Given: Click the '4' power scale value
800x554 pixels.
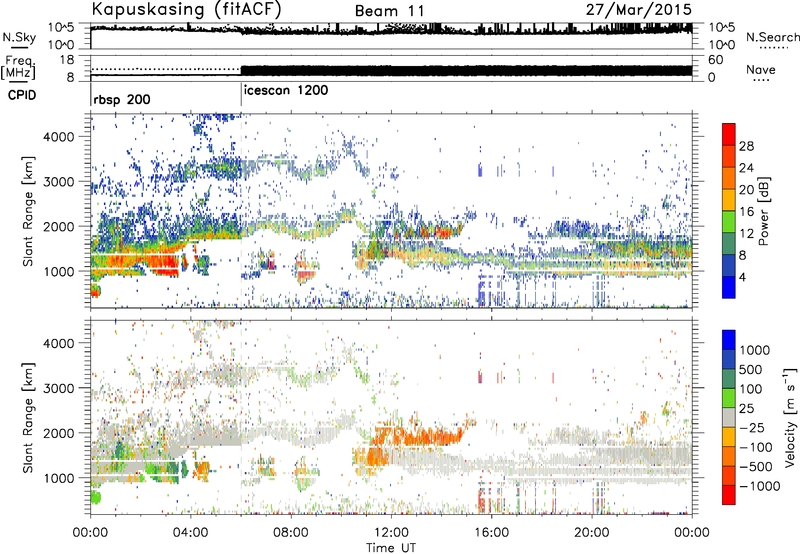Looking at the screenshot, I should (742, 278).
